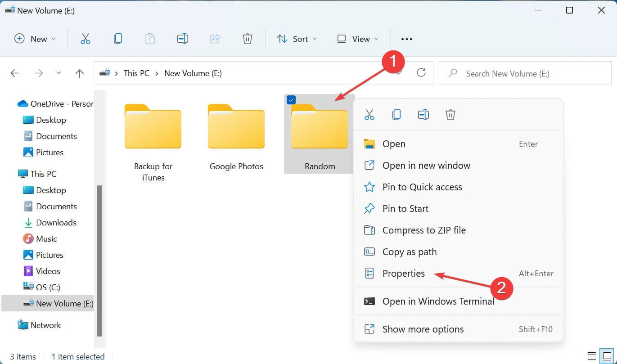
Task: Open the recent locations dropdown arrow
Action: pos(59,73)
